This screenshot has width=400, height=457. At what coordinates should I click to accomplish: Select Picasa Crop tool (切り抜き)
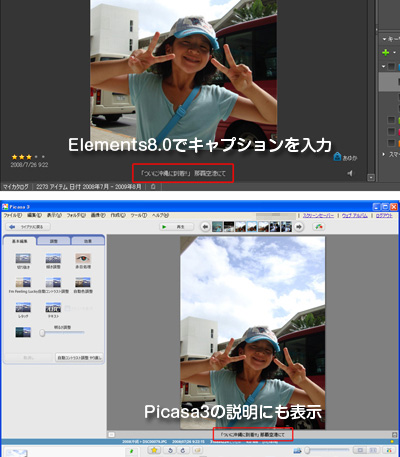tap(23, 258)
